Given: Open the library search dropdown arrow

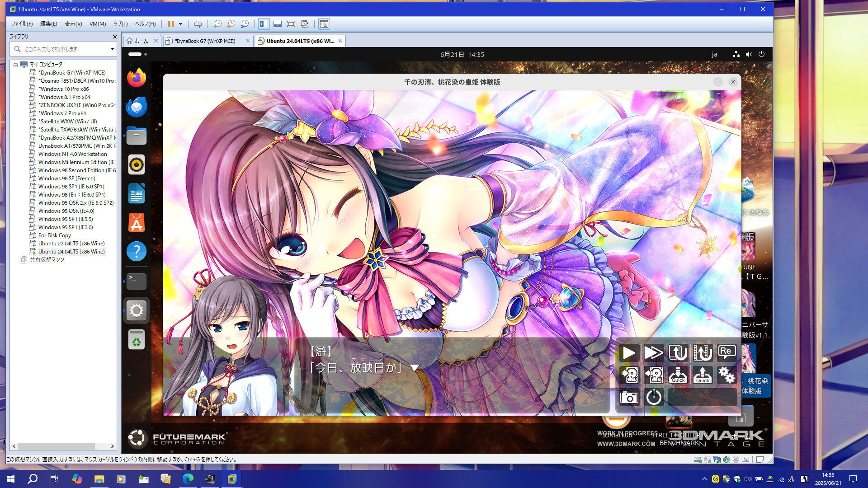Looking at the screenshot, I should click(x=112, y=49).
